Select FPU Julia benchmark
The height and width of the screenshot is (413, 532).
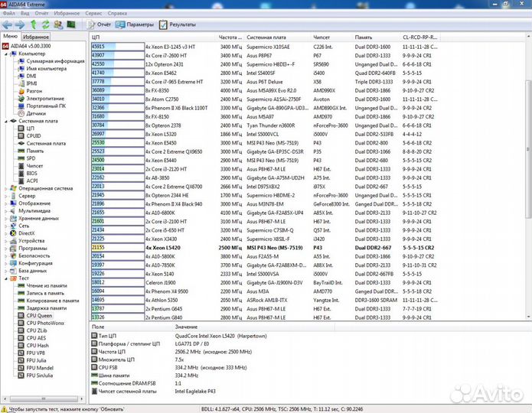click(x=36, y=360)
